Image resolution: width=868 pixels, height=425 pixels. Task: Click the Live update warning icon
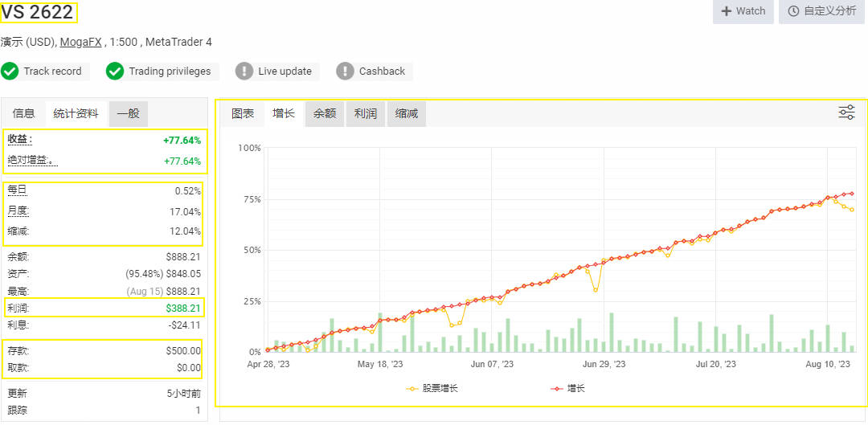click(244, 72)
